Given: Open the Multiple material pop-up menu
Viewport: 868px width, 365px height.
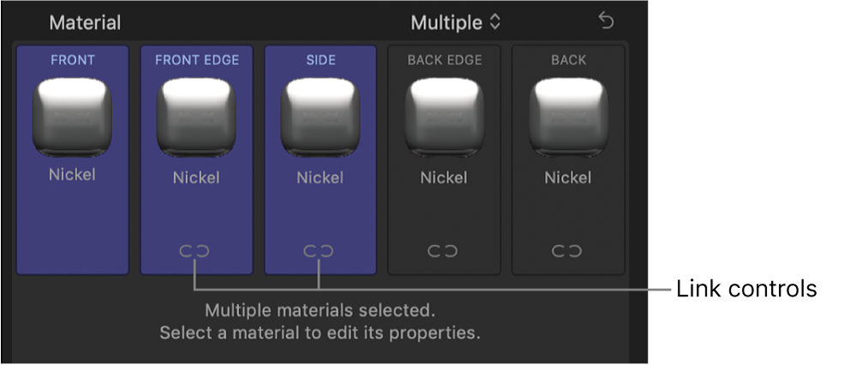Looking at the screenshot, I should [454, 22].
